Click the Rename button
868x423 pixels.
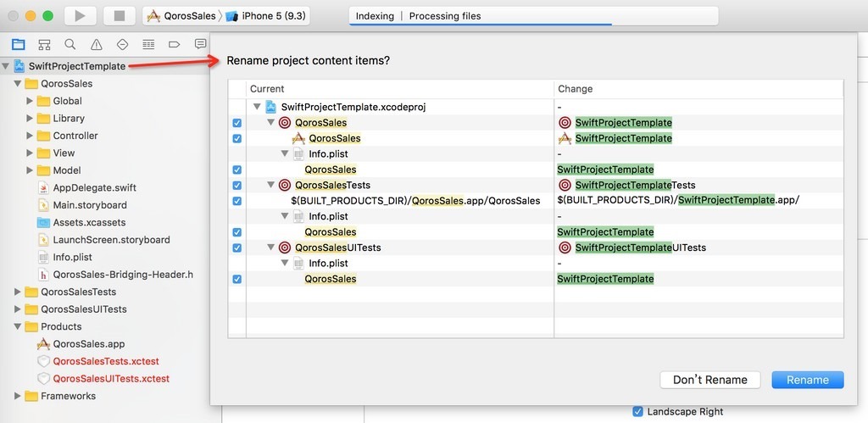tap(807, 380)
